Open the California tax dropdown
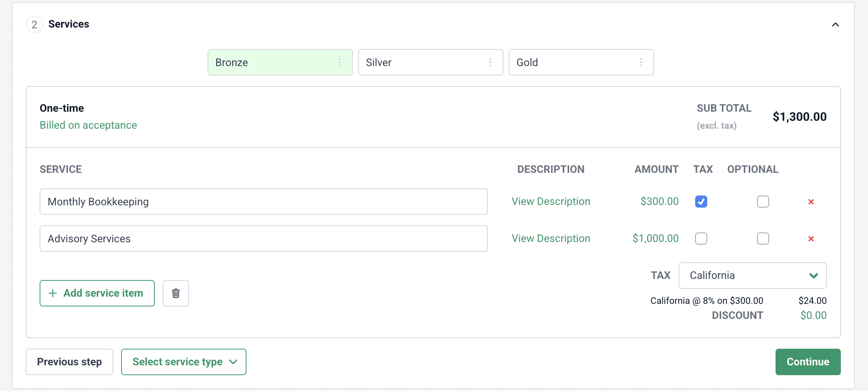 tap(752, 276)
